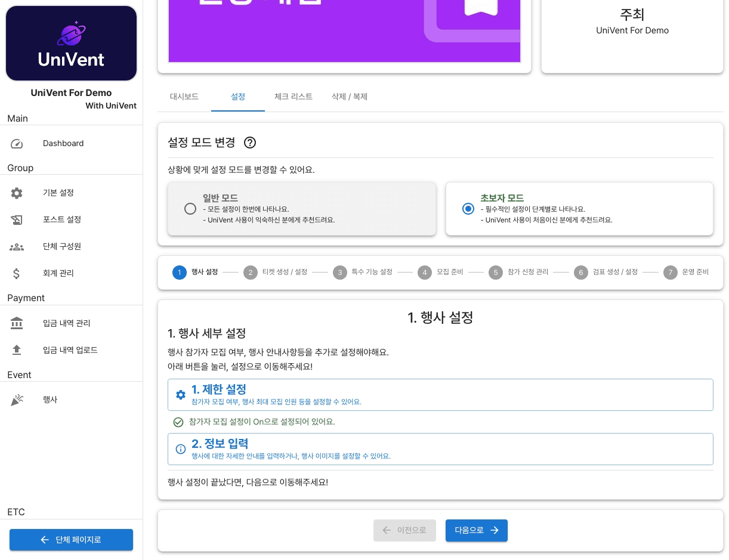This screenshot has height=560, width=729.
Task: Jump to step 7 운영 준비
Action: point(686,273)
